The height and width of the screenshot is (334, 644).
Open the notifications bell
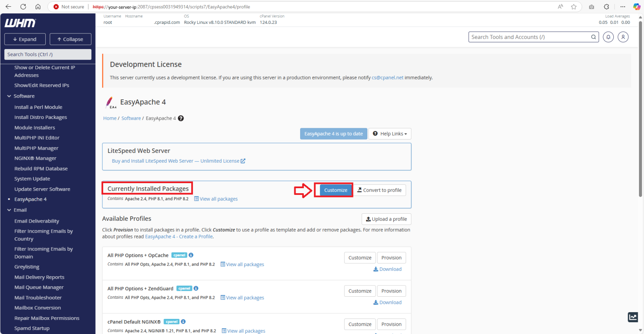608,37
